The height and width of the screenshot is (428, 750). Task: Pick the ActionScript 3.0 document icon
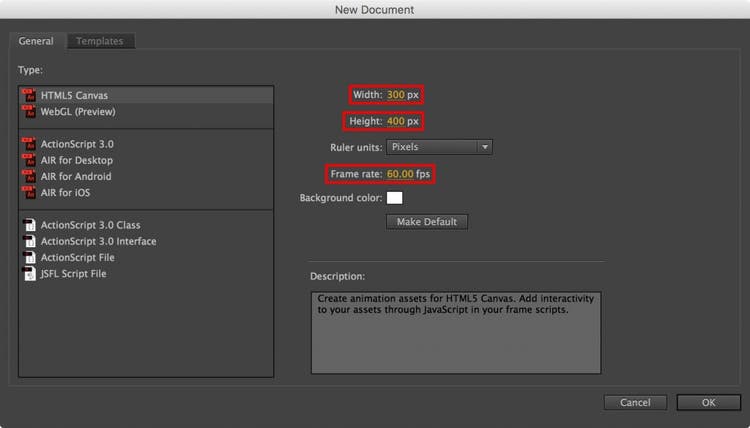[28, 144]
